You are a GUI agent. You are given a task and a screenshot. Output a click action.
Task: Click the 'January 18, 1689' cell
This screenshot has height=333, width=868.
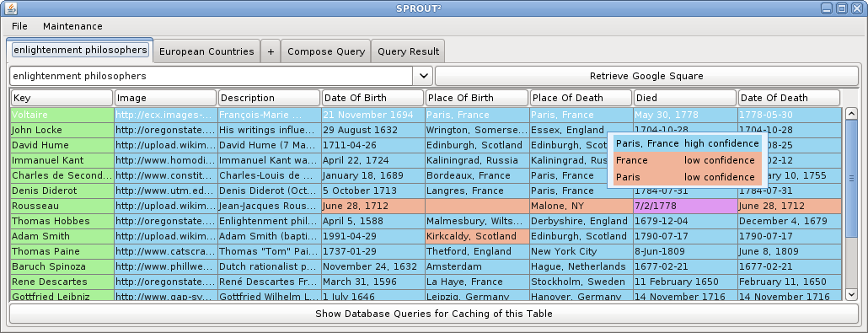click(x=373, y=175)
